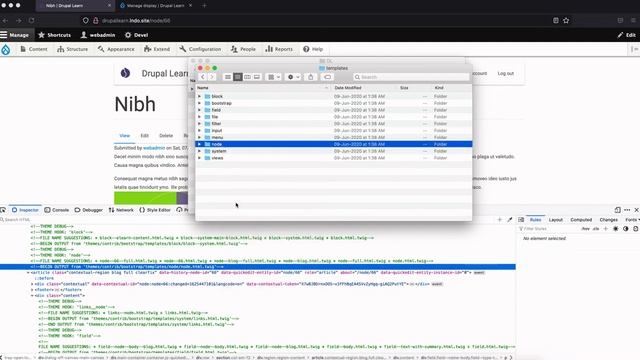Activate devtools element picker icon
640x360 pixels.
click(x=3, y=210)
